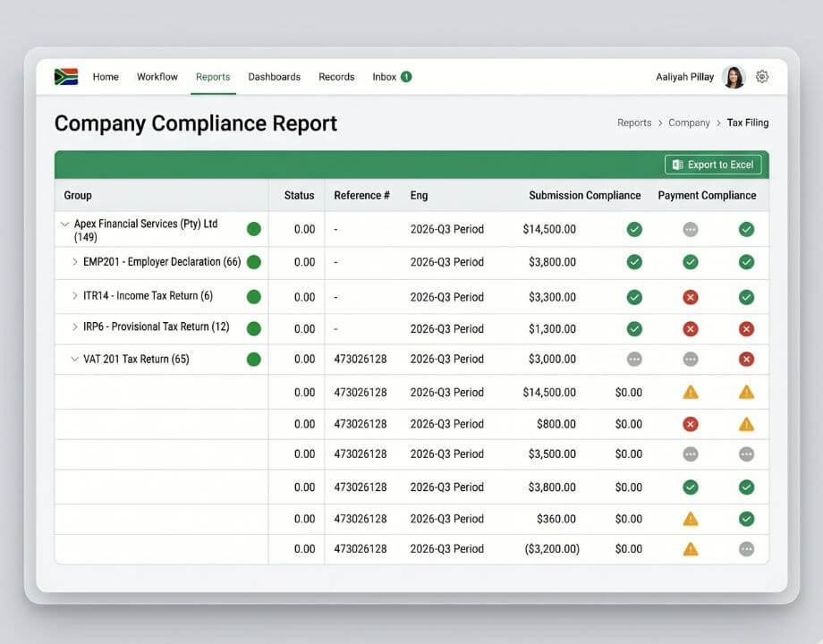The height and width of the screenshot is (644, 823).
Task: Click the red X icon in the ITR14 row
Action: pyautogui.click(x=691, y=298)
